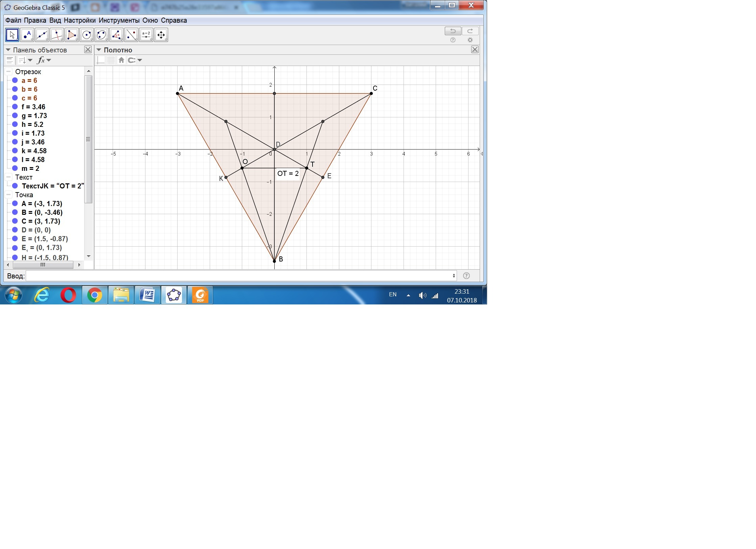
Task: Toggle visibility of segment f = 3.46
Action: pos(15,107)
